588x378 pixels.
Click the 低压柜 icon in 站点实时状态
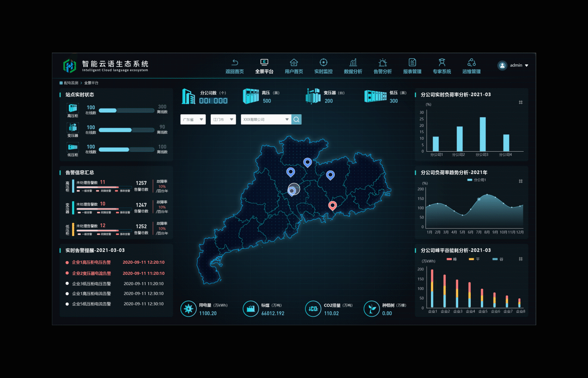point(73,147)
